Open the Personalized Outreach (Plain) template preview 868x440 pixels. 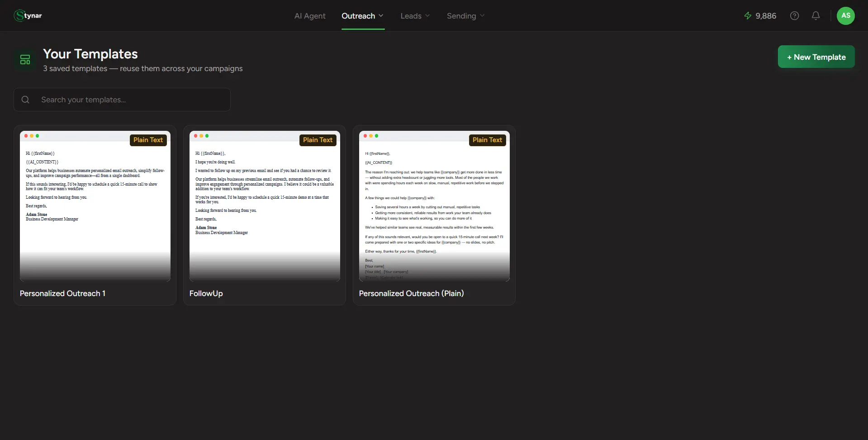point(434,206)
